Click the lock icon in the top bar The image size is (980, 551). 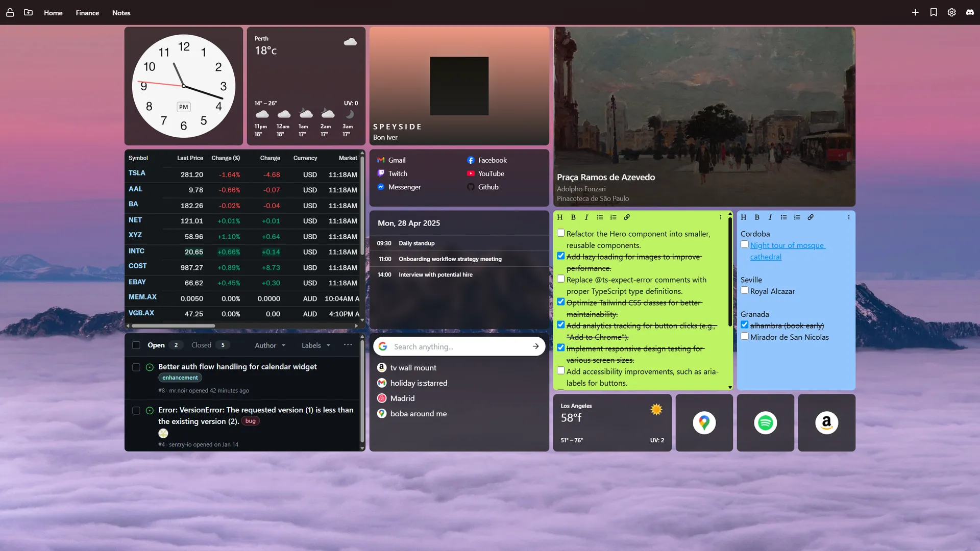10,13
